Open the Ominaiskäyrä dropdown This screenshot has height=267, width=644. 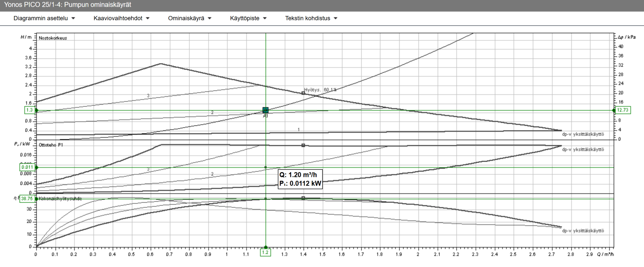pyautogui.click(x=190, y=18)
